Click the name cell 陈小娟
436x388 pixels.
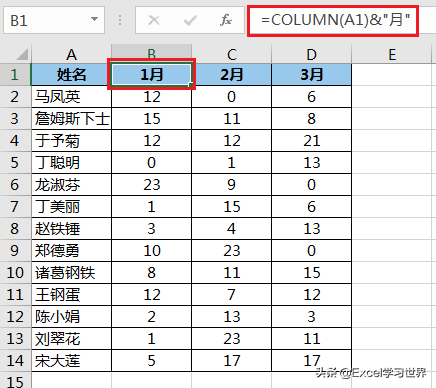[x=71, y=317]
